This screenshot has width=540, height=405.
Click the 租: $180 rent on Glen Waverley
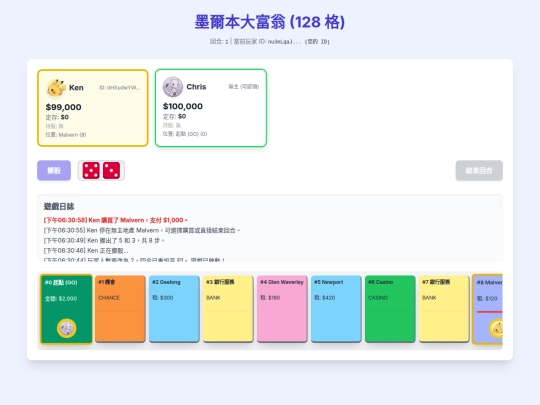(x=270, y=298)
